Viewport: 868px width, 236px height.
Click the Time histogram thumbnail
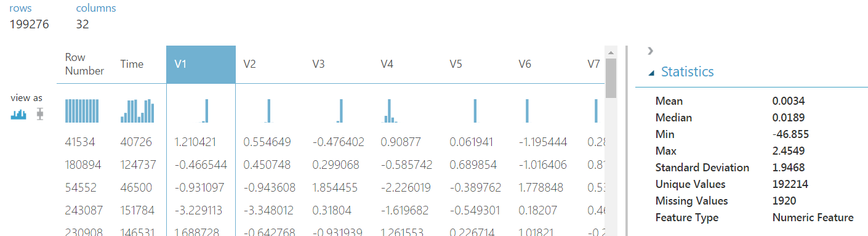tap(137, 111)
